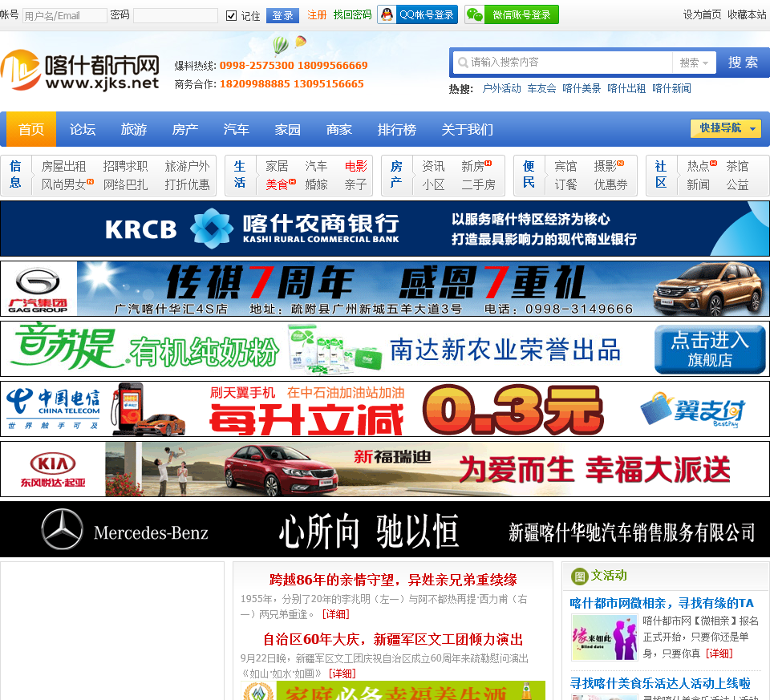Viewport: 770px width, 700px height.
Task: Click the 注册 register link
Action: click(317, 15)
